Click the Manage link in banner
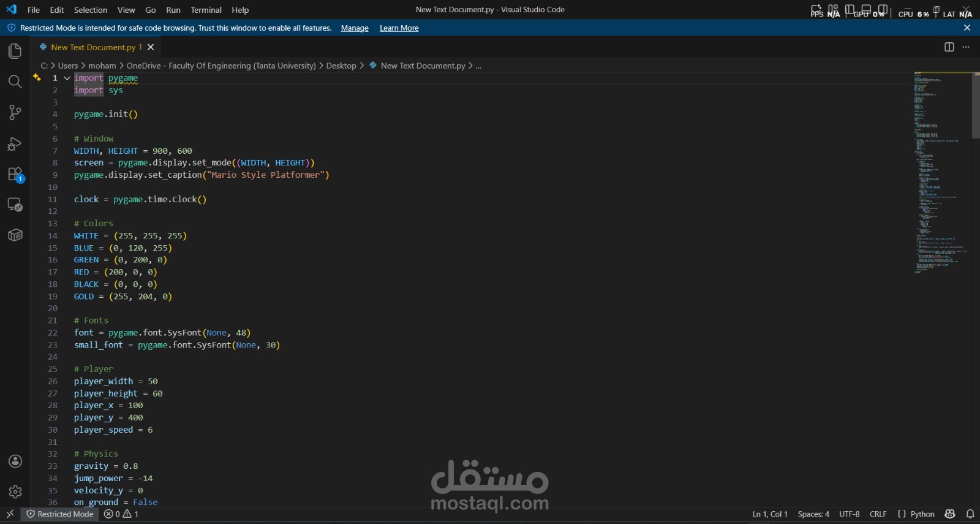 point(355,28)
